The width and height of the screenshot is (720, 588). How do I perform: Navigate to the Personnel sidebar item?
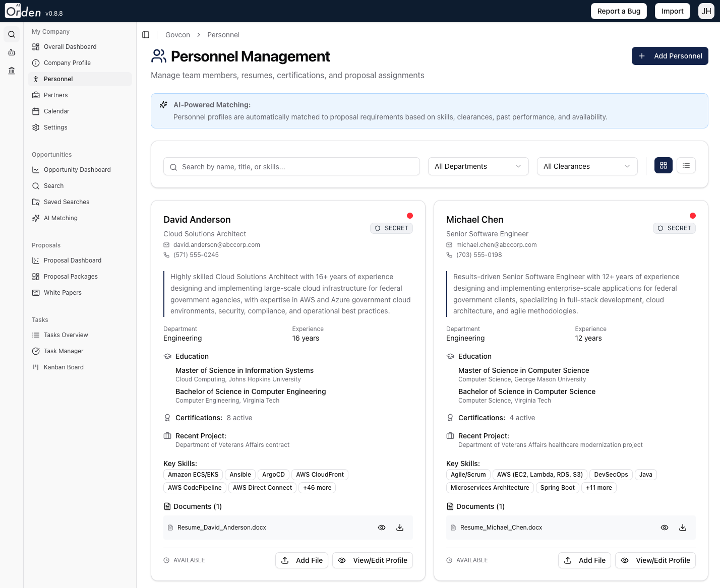[x=59, y=79]
